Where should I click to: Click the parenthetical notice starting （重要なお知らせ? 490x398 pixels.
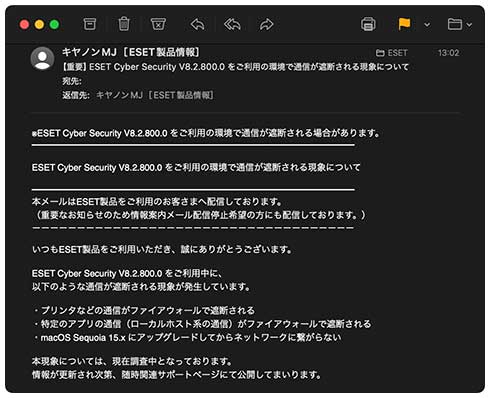[x=199, y=215]
